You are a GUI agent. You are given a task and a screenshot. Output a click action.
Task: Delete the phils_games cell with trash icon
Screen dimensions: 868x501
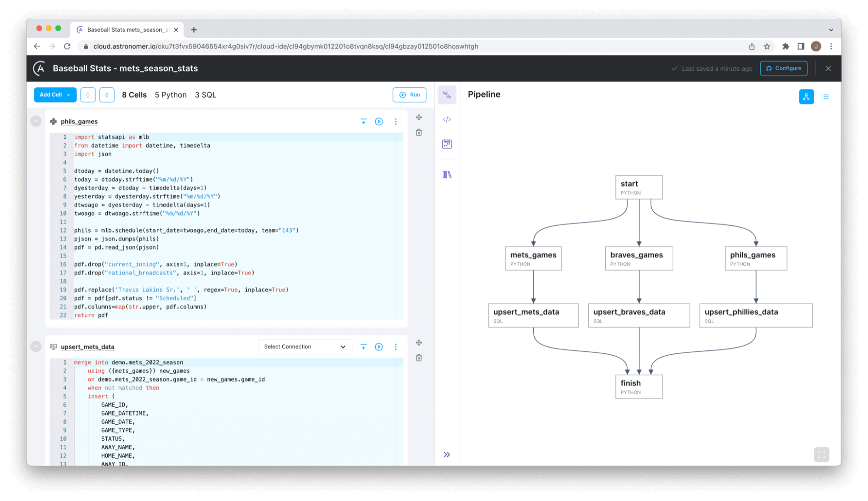click(x=419, y=132)
